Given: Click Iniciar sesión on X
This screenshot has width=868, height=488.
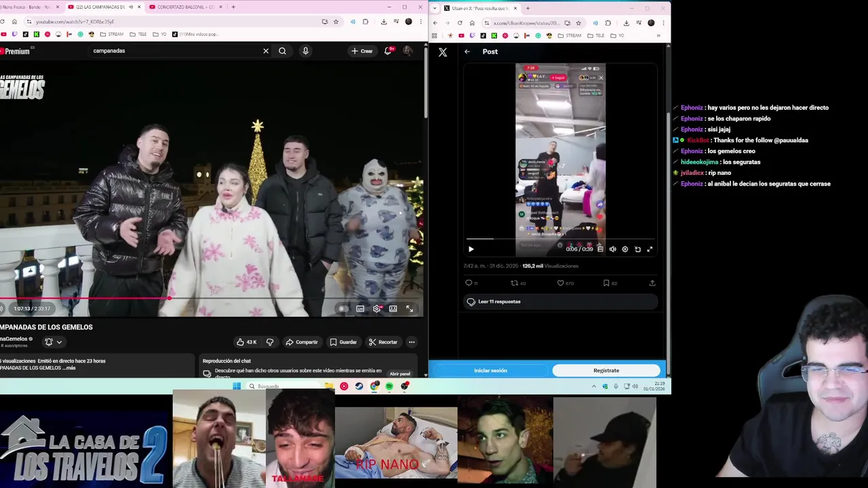Looking at the screenshot, I should (x=490, y=371).
